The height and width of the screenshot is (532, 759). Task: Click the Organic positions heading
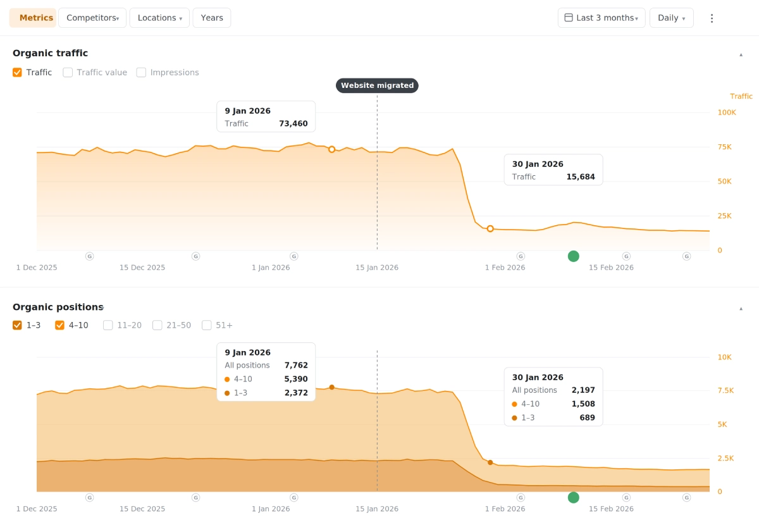[58, 307]
